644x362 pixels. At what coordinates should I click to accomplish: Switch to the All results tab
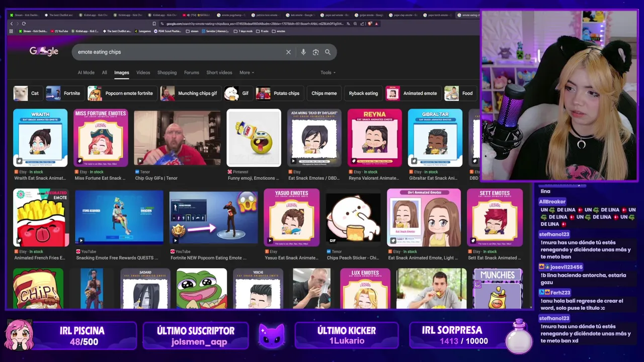[x=104, y=72]
